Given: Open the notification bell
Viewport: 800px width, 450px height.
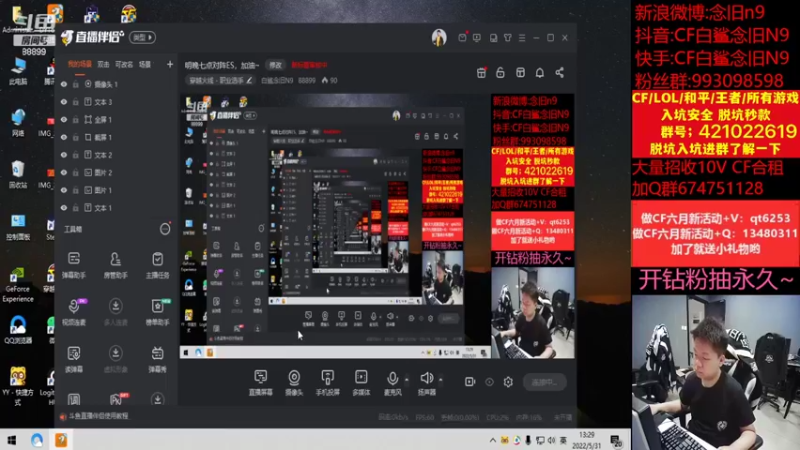Looking at the screenshot, I should pos(540,73).
